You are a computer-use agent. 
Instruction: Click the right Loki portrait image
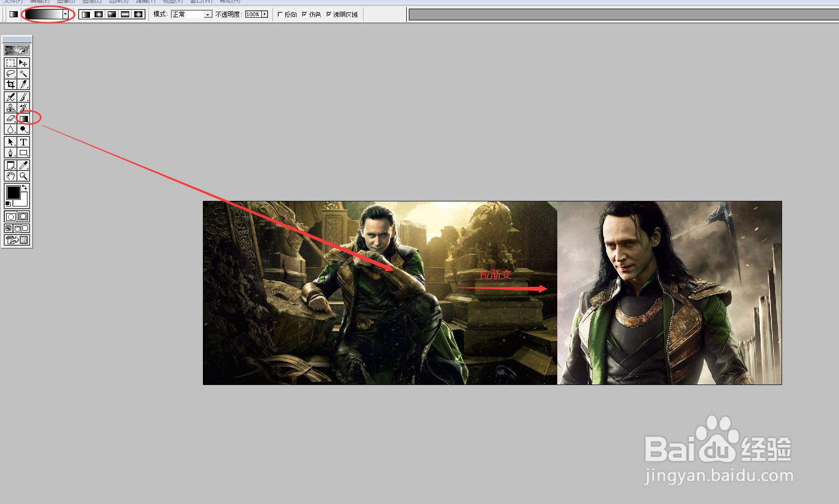[670, 293]
